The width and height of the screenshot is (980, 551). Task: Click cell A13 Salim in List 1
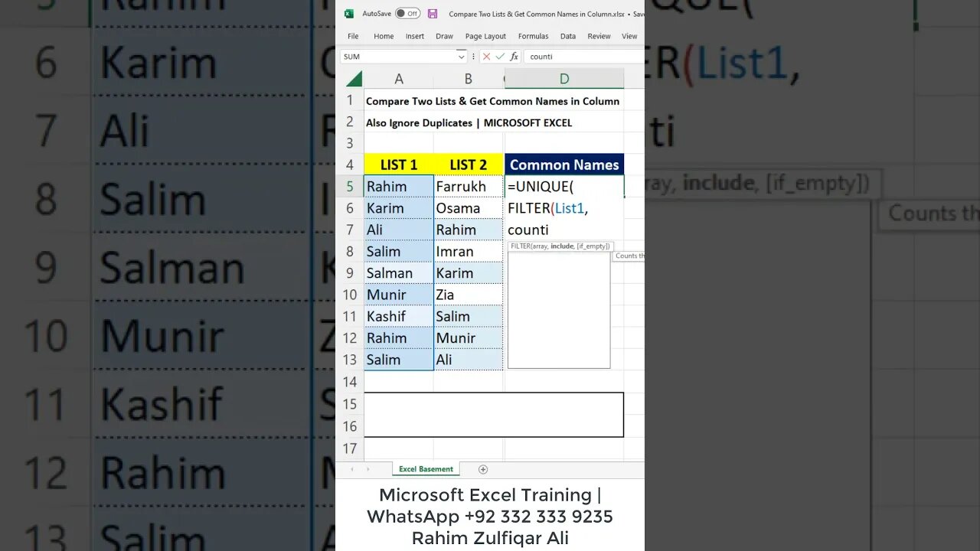point(399,360)
